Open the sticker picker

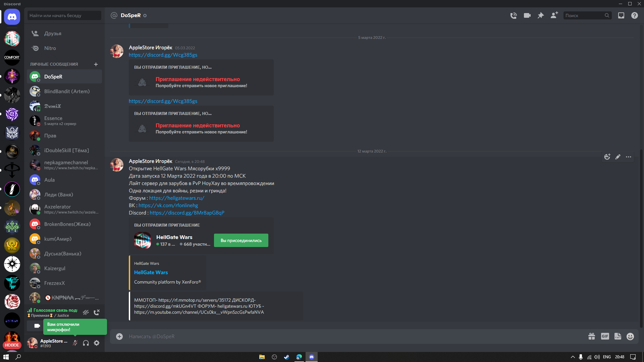pos(618,336)
